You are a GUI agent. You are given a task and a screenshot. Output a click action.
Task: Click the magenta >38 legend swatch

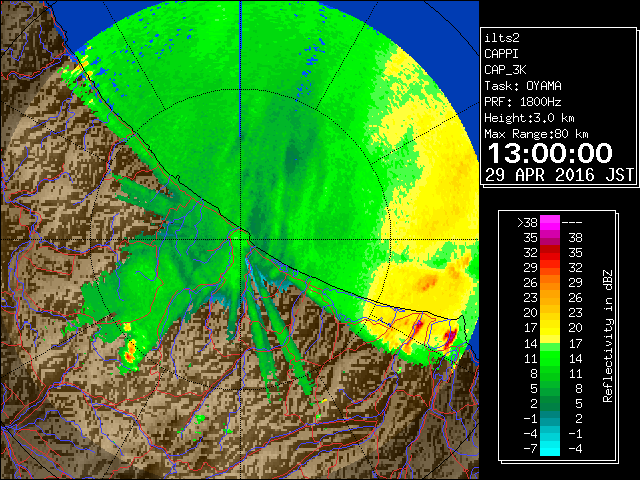(550, 222)
